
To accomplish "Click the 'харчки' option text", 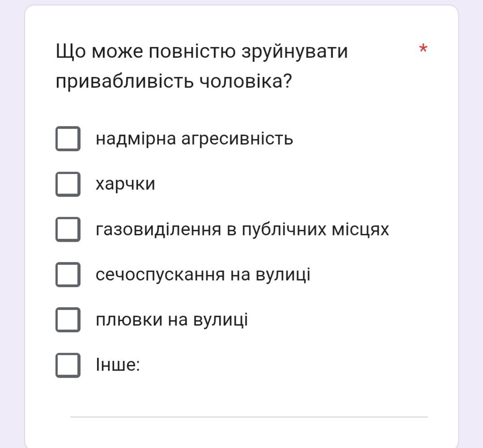I will pyautogui.click(x=125, y=184).
